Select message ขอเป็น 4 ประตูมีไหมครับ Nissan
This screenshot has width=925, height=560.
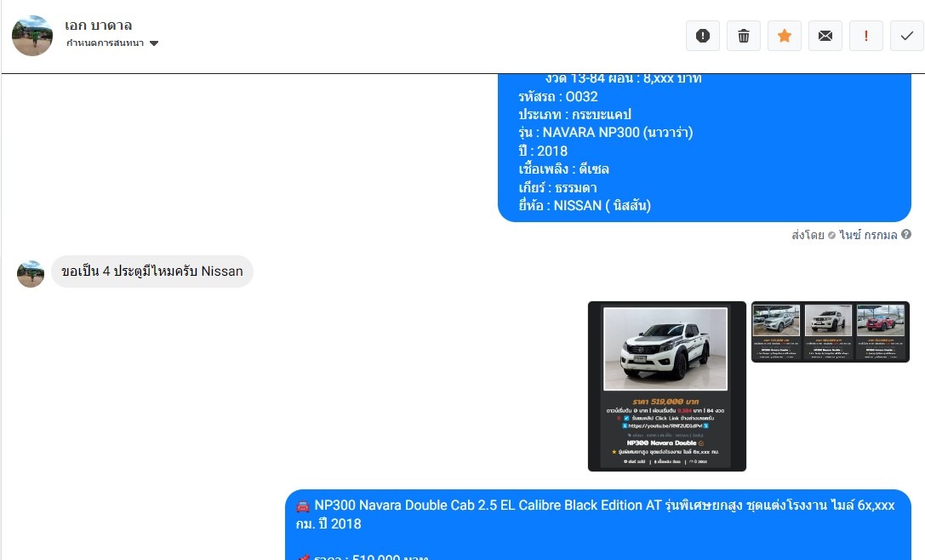tap(152, 271)
